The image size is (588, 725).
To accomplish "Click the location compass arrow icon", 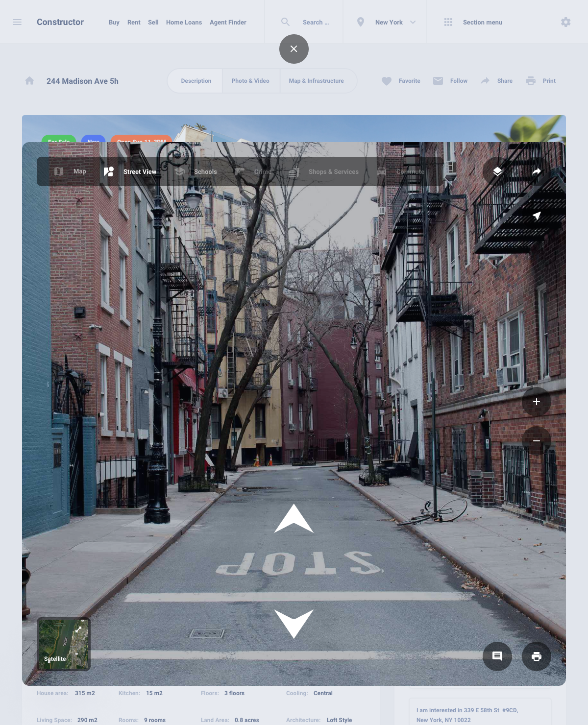I will pos(537,216).
